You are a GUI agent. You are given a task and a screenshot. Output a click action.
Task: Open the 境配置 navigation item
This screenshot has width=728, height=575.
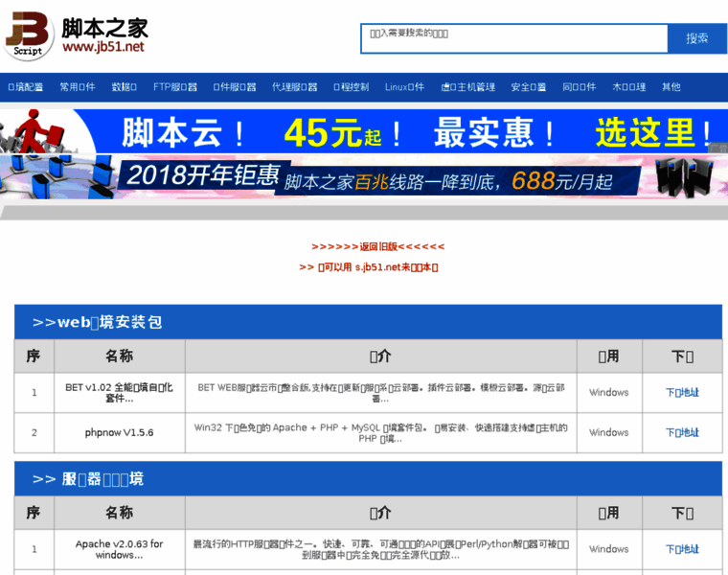coord(26,87)
